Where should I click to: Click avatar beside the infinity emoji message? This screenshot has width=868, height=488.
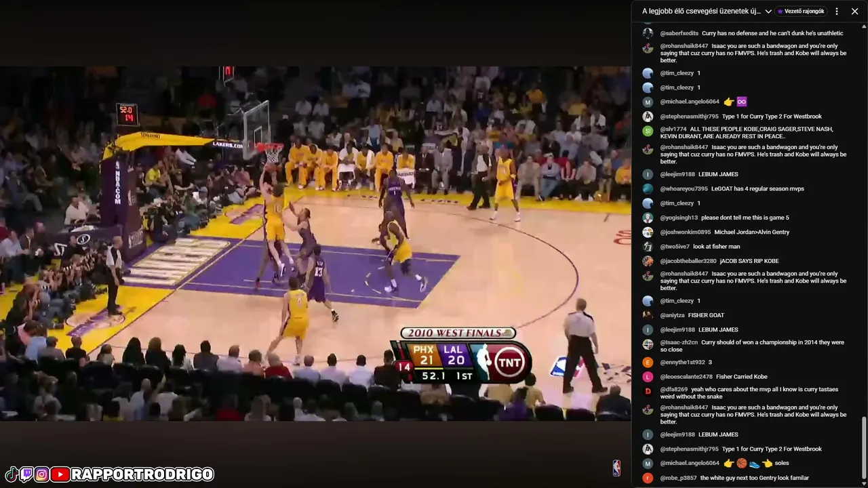648,102
